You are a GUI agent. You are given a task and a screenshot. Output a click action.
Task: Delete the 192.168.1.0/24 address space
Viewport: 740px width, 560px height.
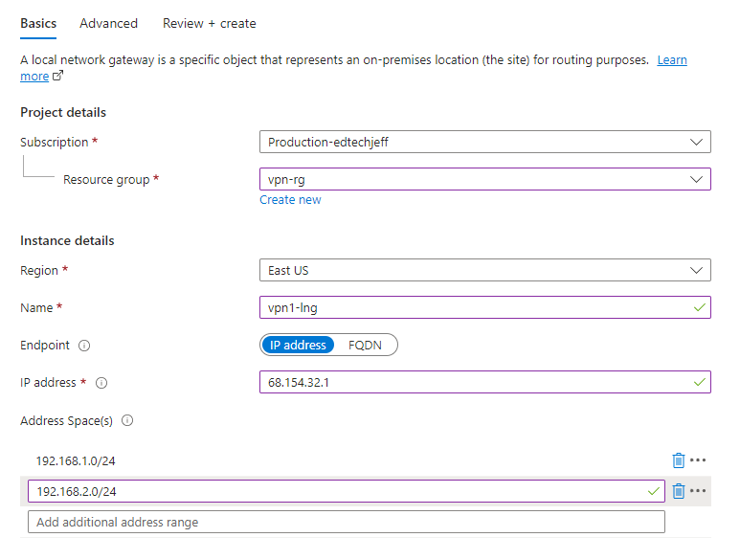point(679,460)
